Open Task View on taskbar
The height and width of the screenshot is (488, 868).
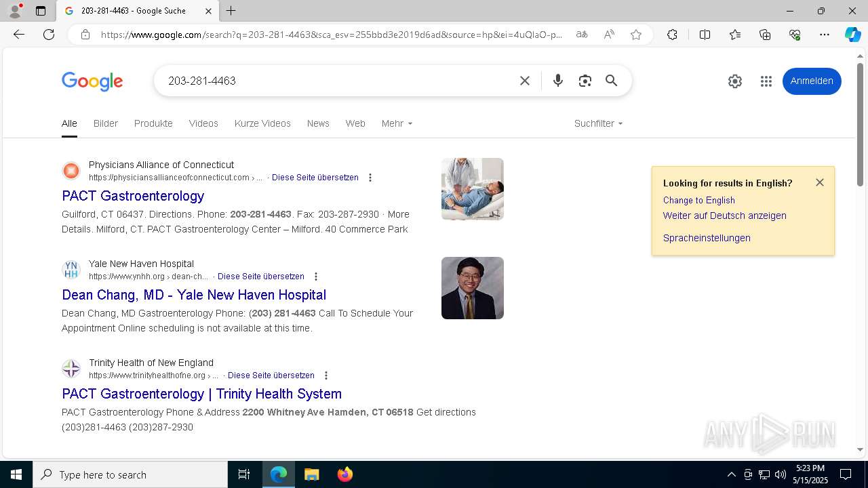[244, 474]
